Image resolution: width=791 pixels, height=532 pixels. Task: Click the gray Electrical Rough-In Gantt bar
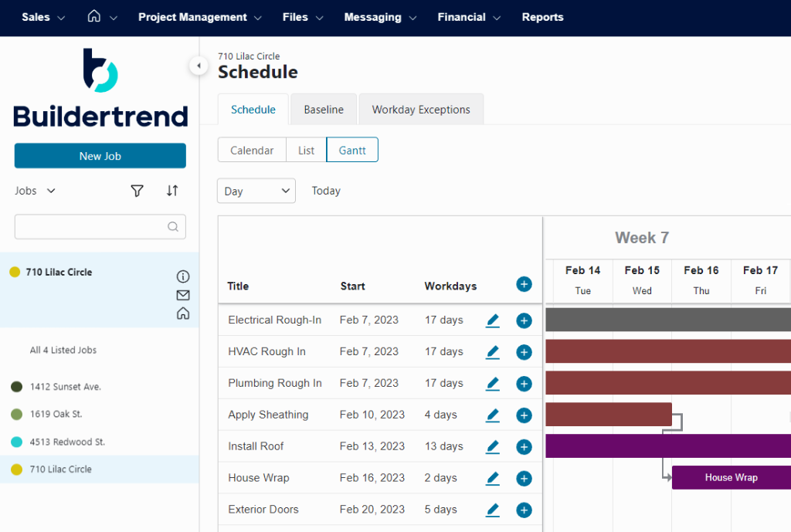668,320
